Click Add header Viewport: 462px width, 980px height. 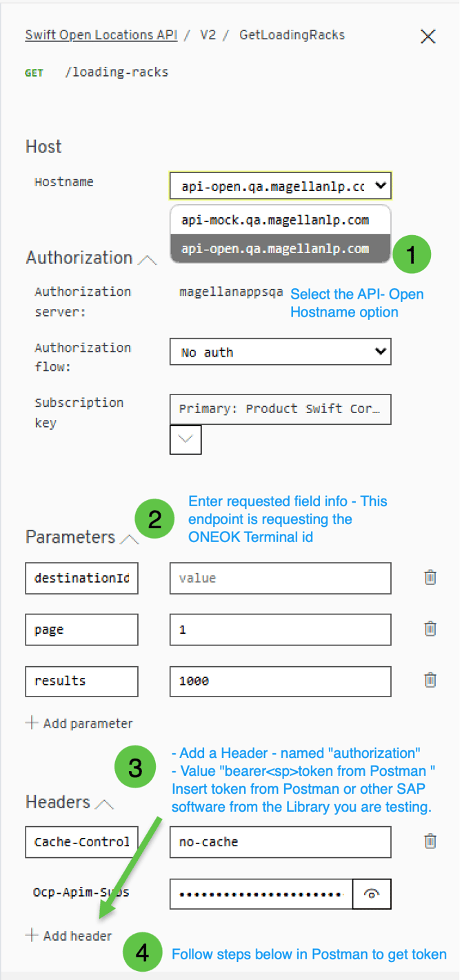(69, 936)
